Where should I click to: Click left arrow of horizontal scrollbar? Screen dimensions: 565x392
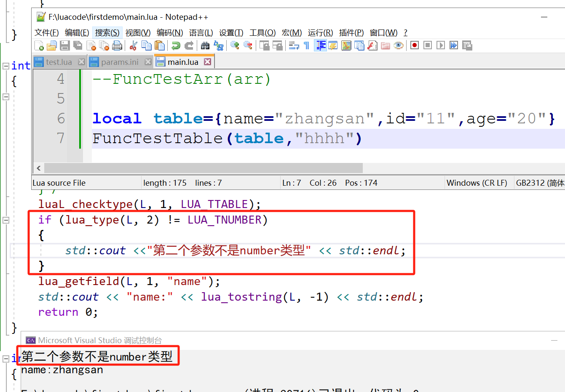[x=38, y=168]
